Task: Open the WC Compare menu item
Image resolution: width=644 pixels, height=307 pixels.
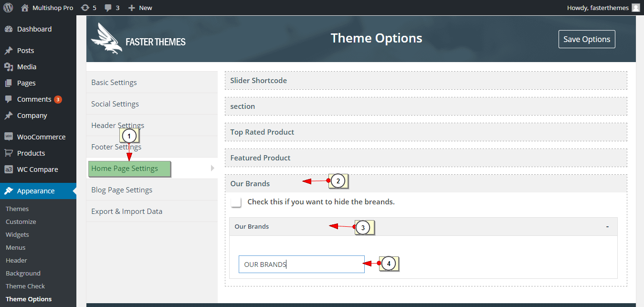Action: click(x=38, y=169)
